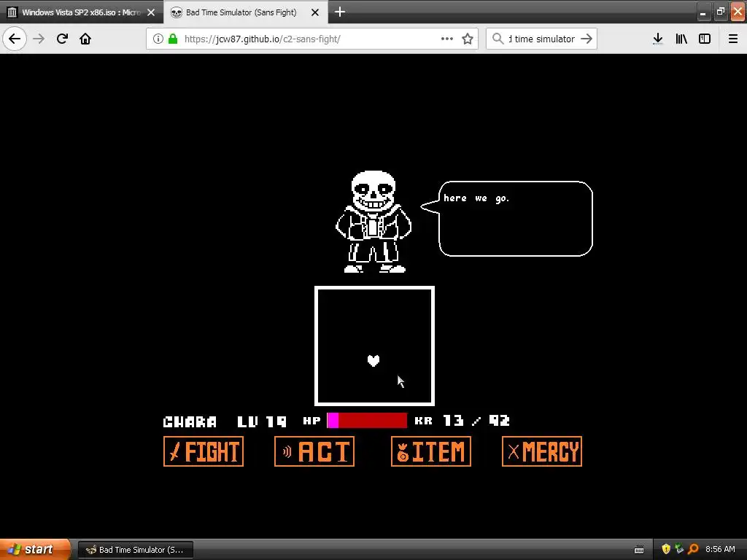Viewport: 747px width, 560px height.
Task: Click the security shield tray icon
Action: 666,550
